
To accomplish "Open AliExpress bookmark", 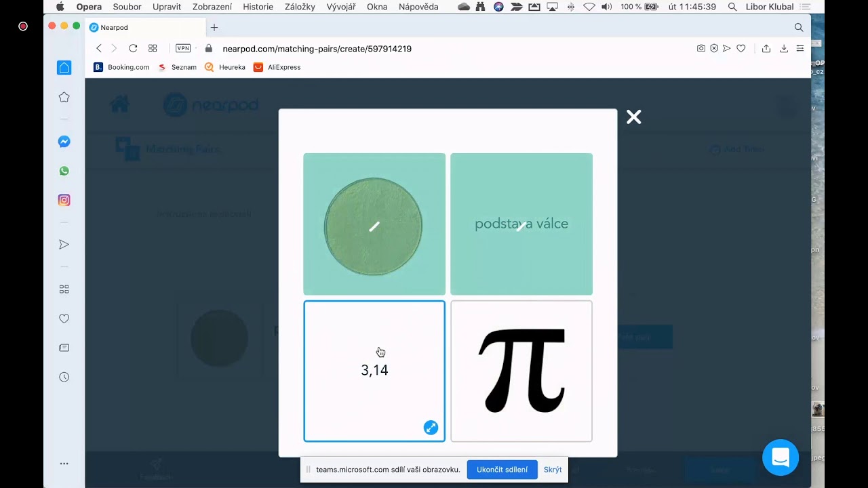I will (277, 67).
